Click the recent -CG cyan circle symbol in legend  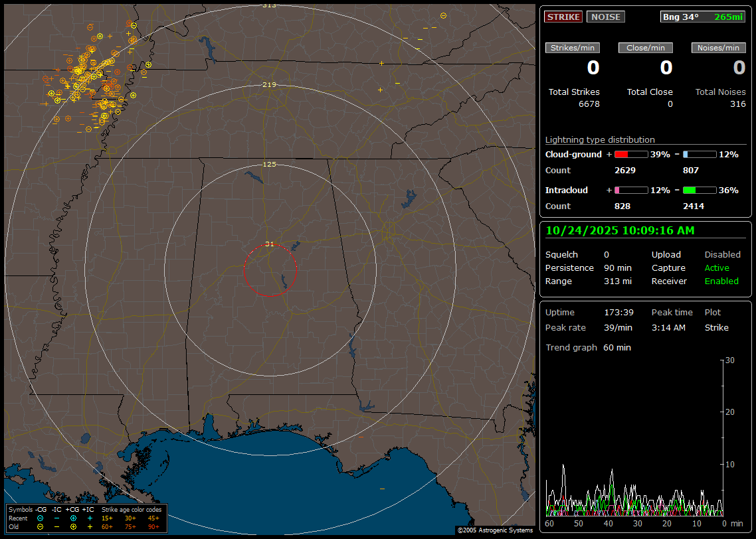point(40,518)
